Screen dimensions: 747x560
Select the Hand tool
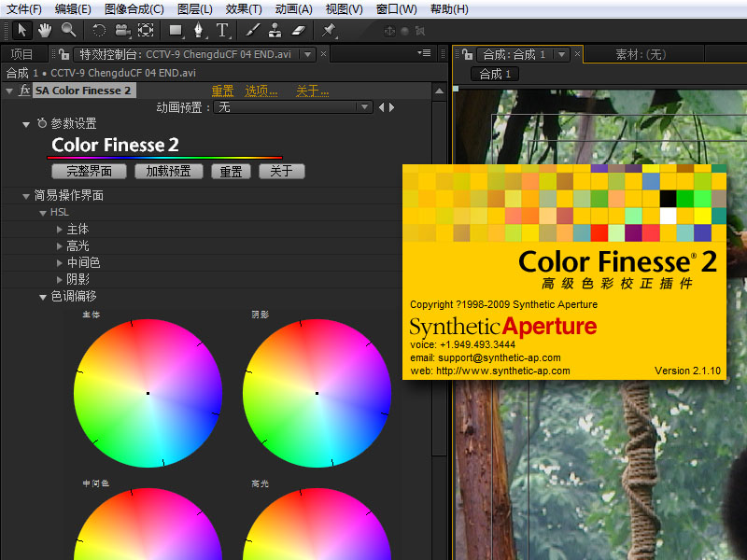click(x=45, y=31)
